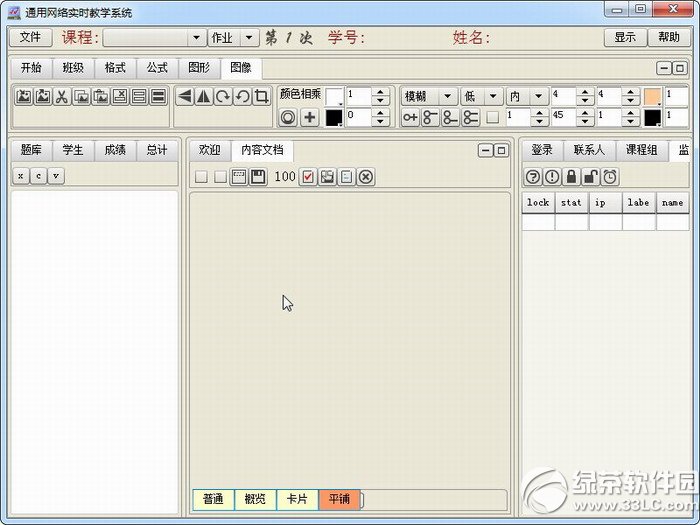
Task: Click the floppy disk save icon in the document toolbar
Action: 258,177
